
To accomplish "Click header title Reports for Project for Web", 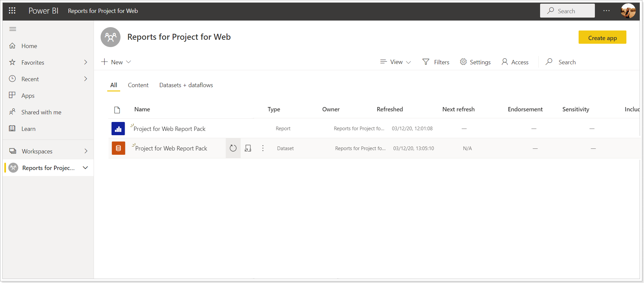I will click(103, 11).
